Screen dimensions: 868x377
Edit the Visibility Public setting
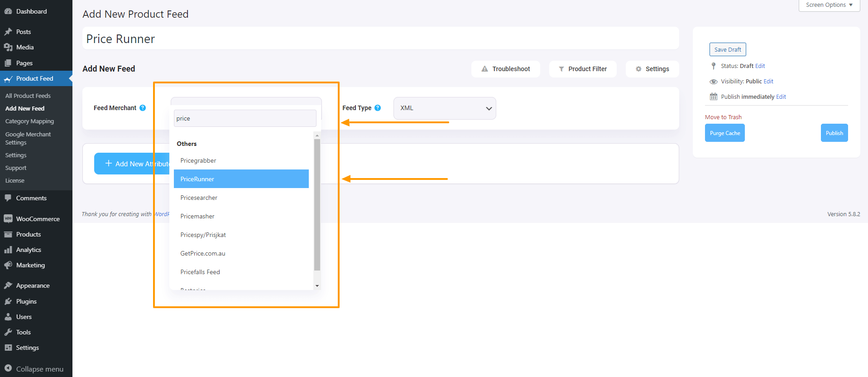point(768,82)
